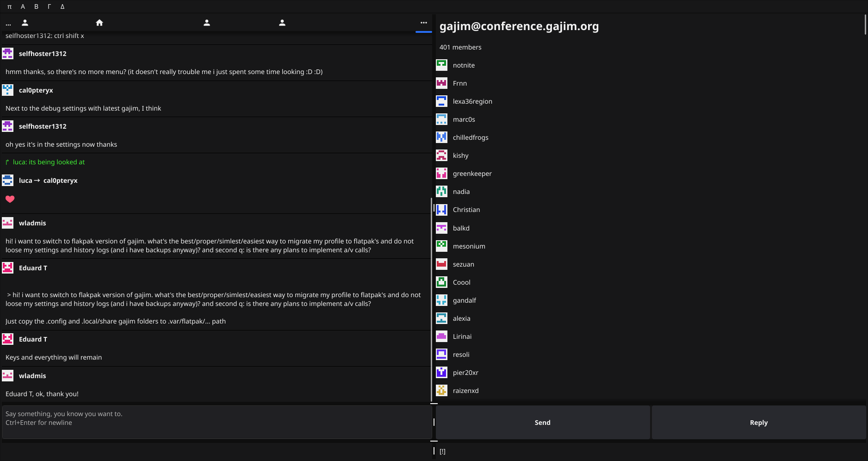Click Frnn's avatar in the member list
The width and height of the screenshot is (868, 461).
[x=442, y=83]
